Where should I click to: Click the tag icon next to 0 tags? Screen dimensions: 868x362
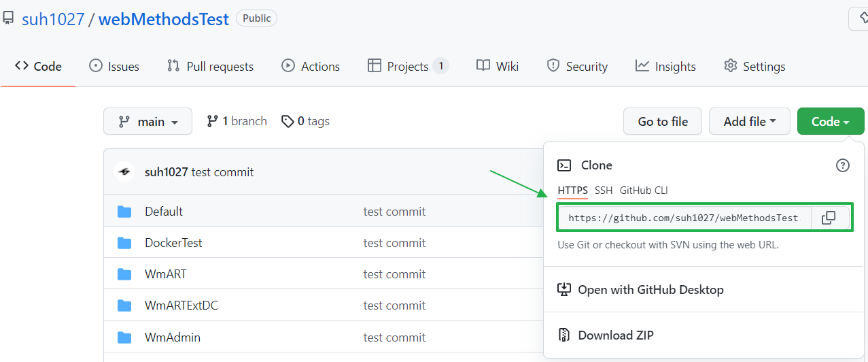tap(288, 121)
